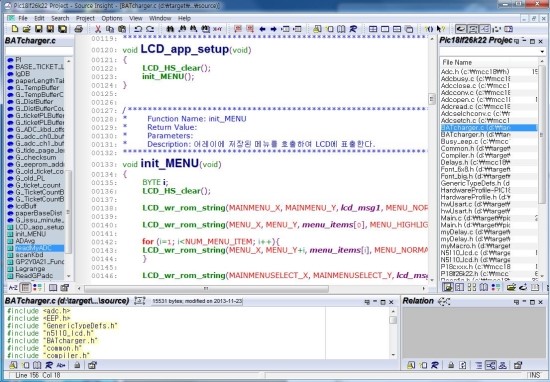The width and height of the screenshot is (550, 382).
Task: Open the Options menu
Action: pos(112,18)
